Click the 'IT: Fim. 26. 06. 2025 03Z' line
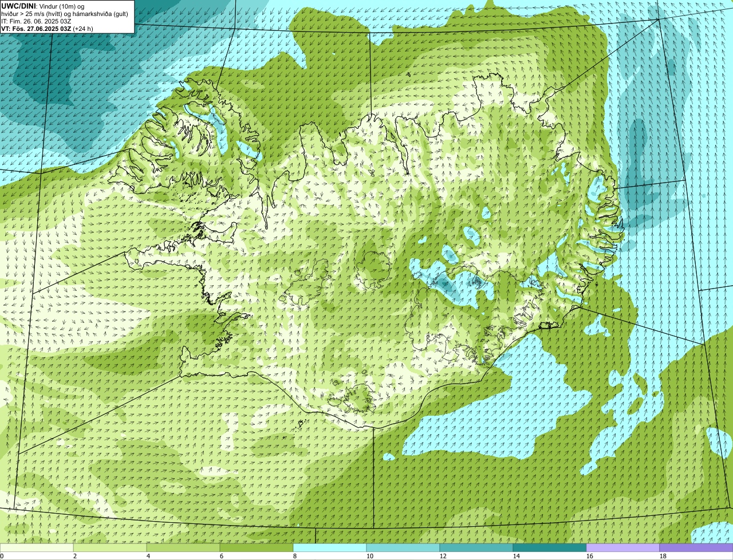The width and height of the screenshot is (733, 560). point(36,21)
